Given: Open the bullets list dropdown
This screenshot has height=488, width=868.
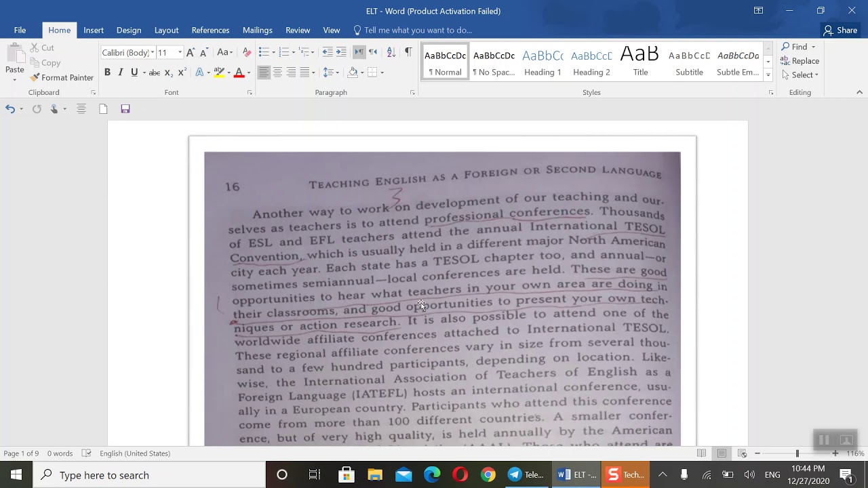Looking at the screenshot, I should (x=273, y=52).
